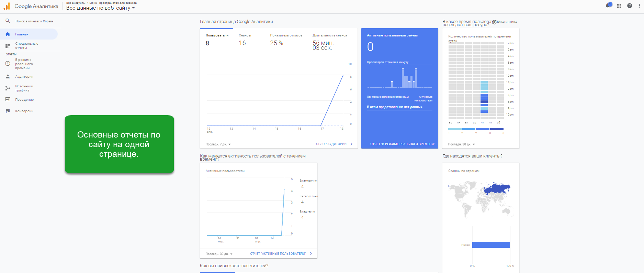Open the ОТЧЕТ АКТИВНЫЕ ПОЛЬЗОВАТЕЛИ link
Screen dimensions: 644x273
pos(281,254)
